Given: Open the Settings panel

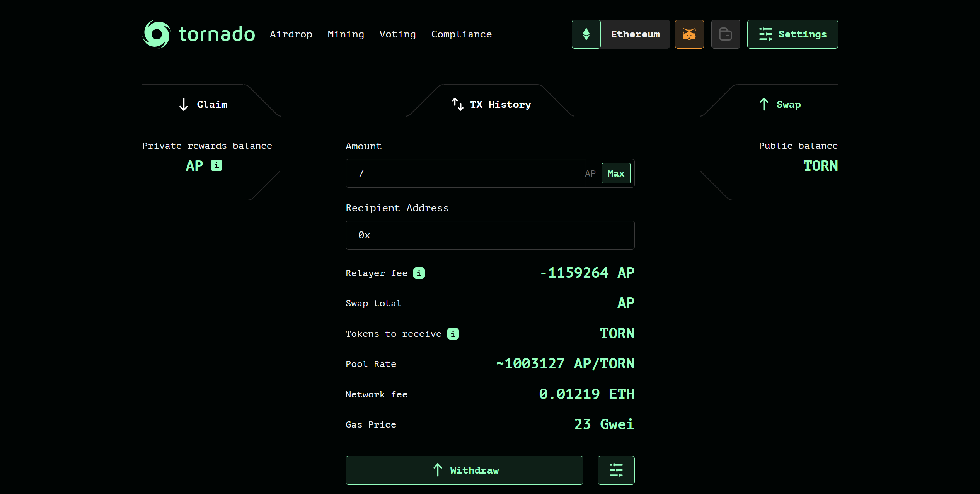Looking at the screenshot, I should [792, 34].
